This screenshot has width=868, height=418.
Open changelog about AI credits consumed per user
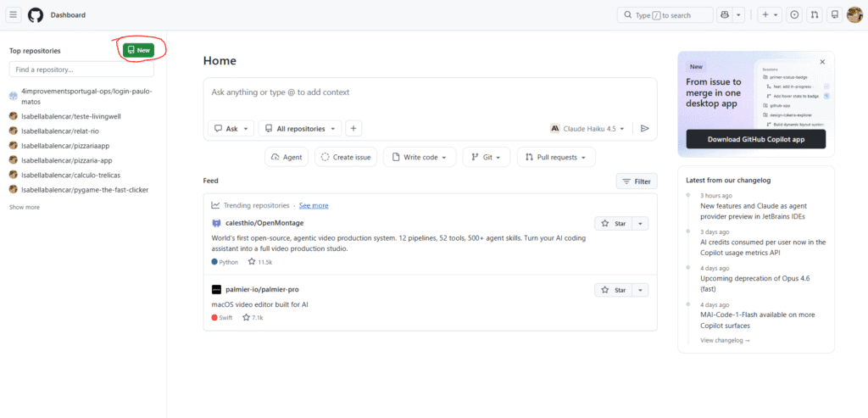pos(763,248)
